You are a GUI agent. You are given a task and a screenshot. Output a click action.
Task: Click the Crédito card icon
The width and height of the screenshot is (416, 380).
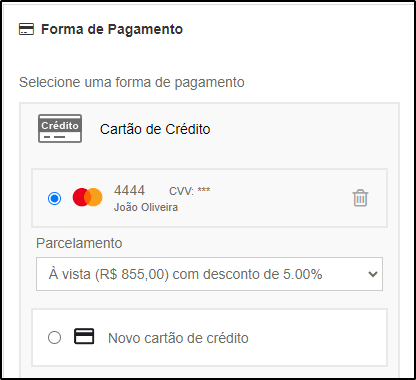pos(60,129)
